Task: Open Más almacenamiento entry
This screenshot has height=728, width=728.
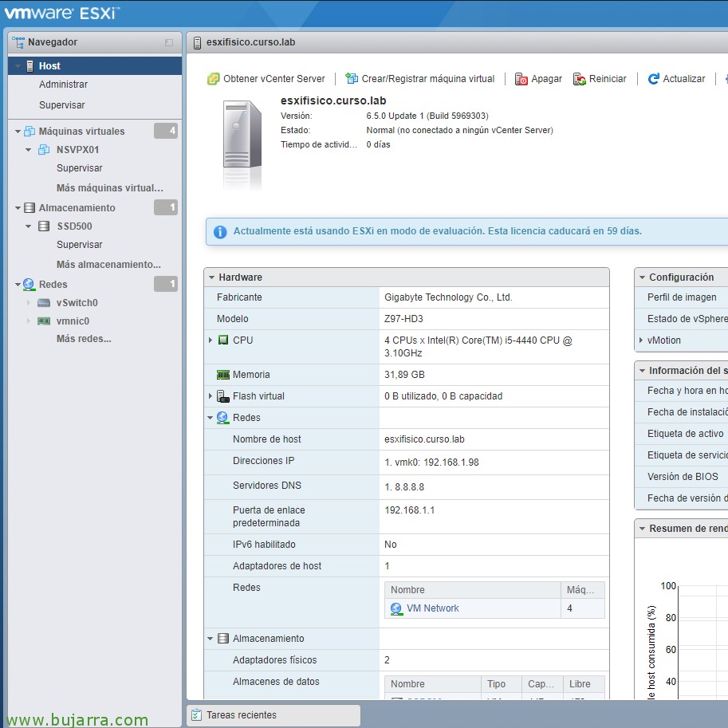Action: click(x=108, y=265)
